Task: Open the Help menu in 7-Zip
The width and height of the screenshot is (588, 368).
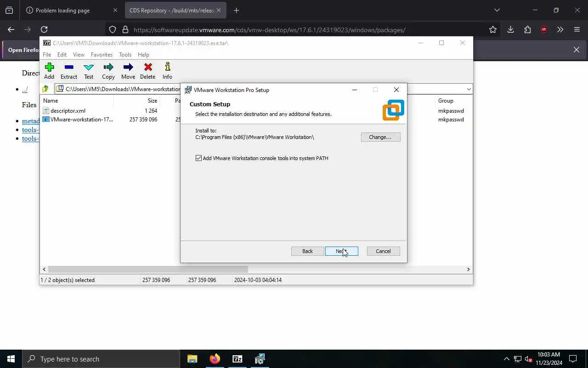Action: 143,54
